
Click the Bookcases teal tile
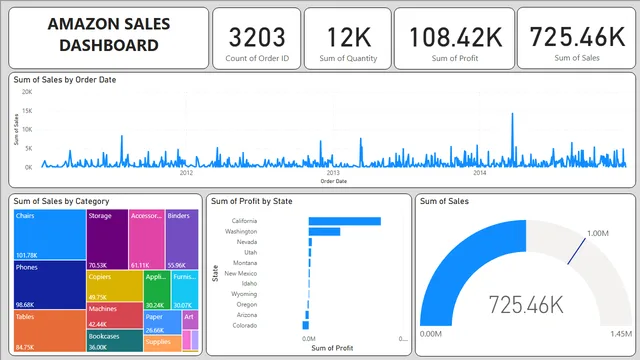pos(115,340)
